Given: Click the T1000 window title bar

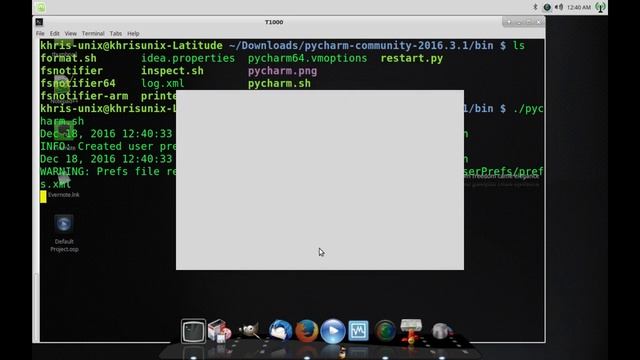Looking at the screenshot, I should click(274, 22).
